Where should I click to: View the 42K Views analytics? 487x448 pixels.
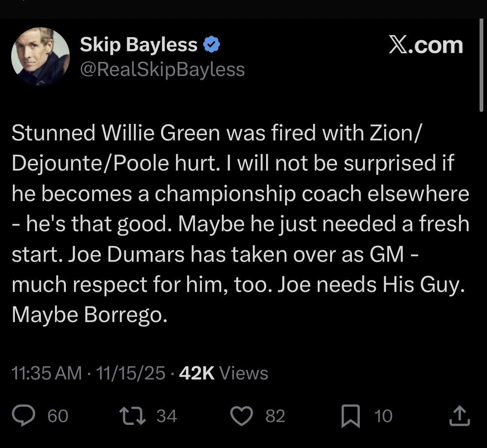(x=224, y=373)
